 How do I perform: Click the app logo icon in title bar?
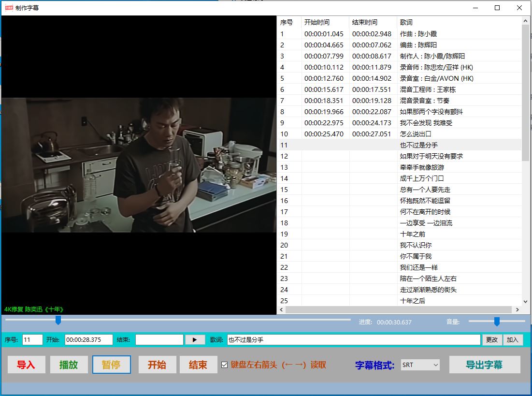coord(9,8)
